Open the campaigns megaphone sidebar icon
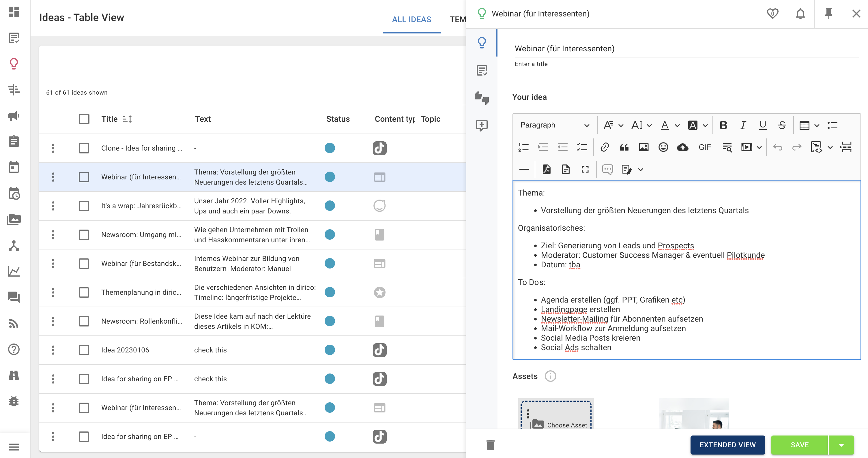 tap(14, 116)
